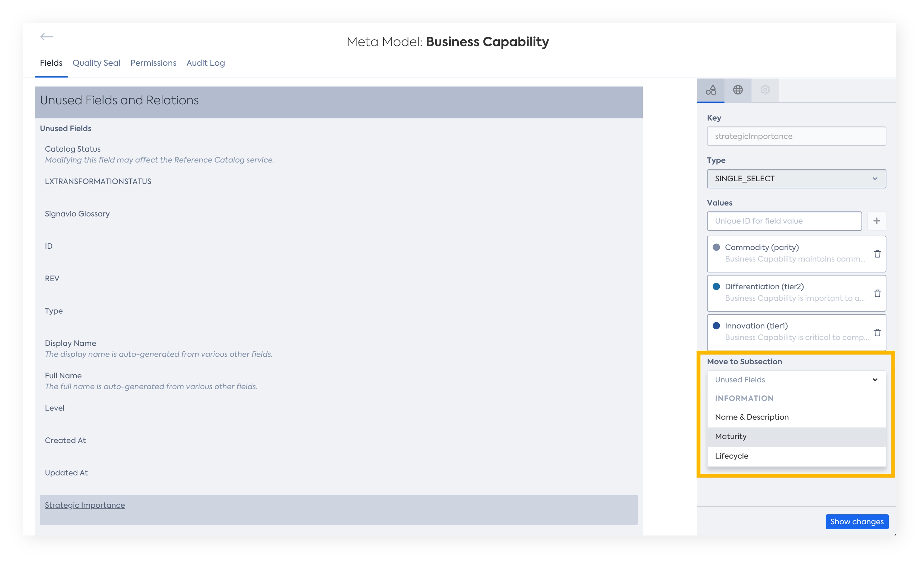Click the Strategic Importance field link
Image resolution: width=924 pixels, height=564 pixels.
pyautogui.click(x=85, y=505)
